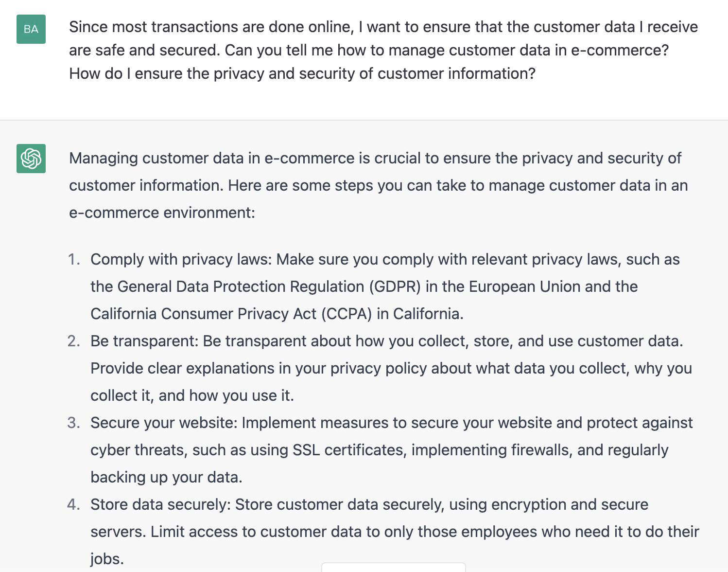Select the user's question about customer data

[383, 50]
